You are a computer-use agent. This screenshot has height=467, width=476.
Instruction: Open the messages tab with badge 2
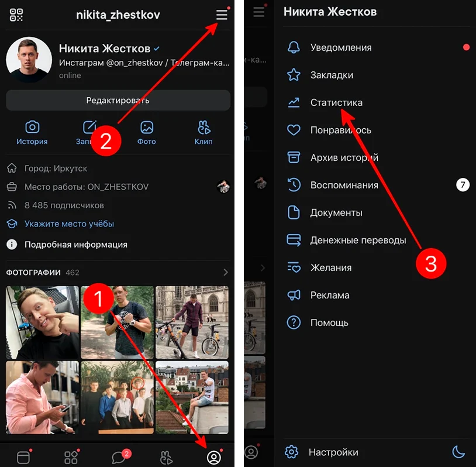119,457
